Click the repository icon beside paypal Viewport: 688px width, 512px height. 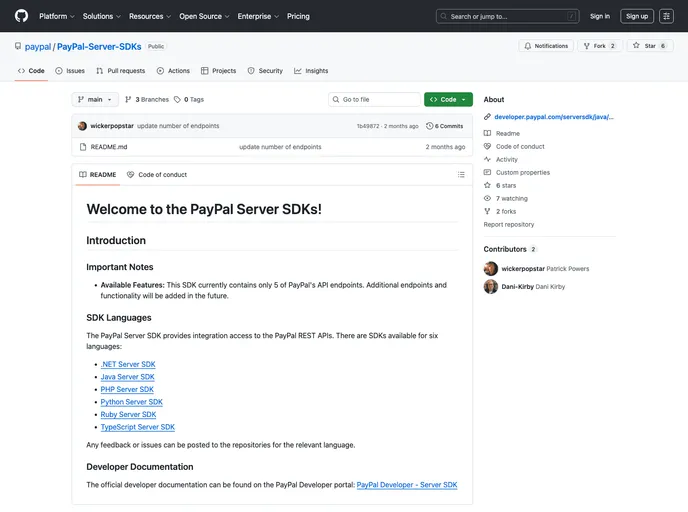coord(18,46)
